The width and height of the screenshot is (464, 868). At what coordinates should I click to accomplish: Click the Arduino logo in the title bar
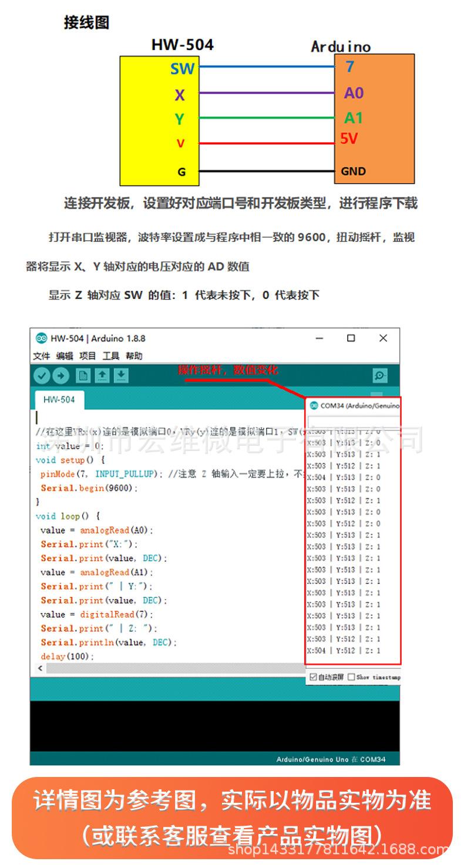click(x=41, y=338)
